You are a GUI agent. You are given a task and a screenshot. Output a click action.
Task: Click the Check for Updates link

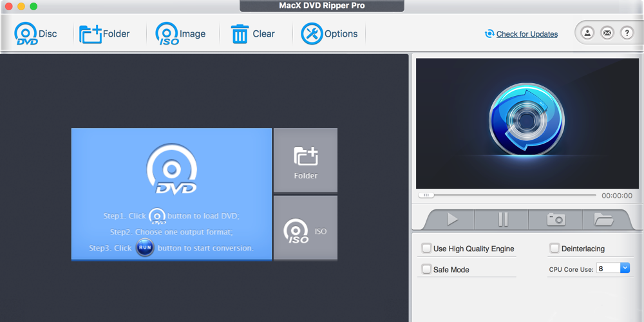[x=527, y=34]
